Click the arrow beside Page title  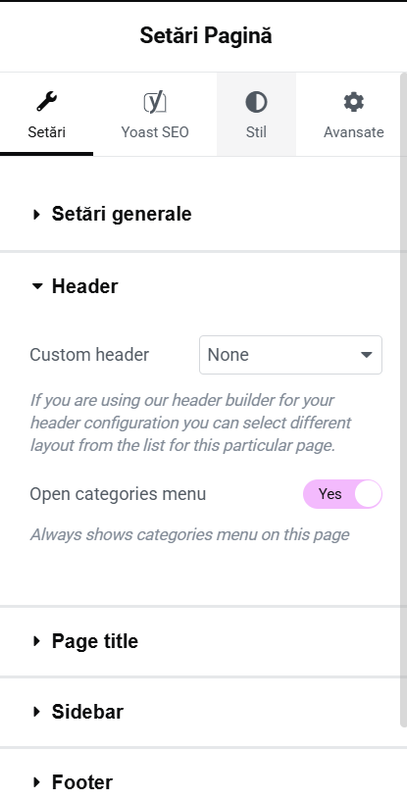click(x=36, y=641)
